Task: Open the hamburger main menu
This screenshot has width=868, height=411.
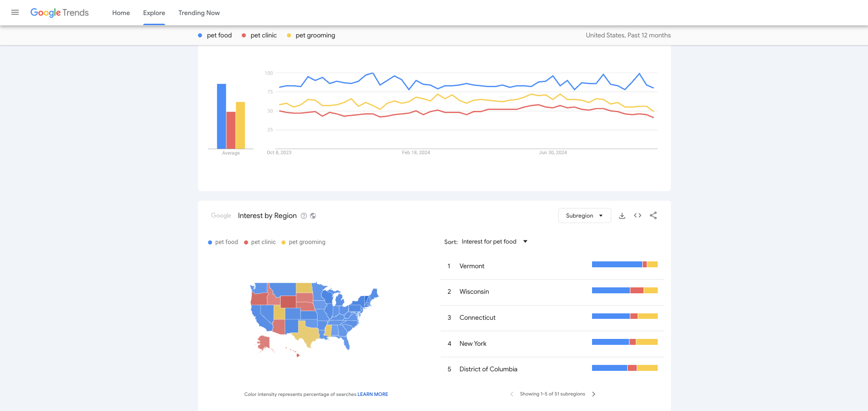Action: click(15, 12)
